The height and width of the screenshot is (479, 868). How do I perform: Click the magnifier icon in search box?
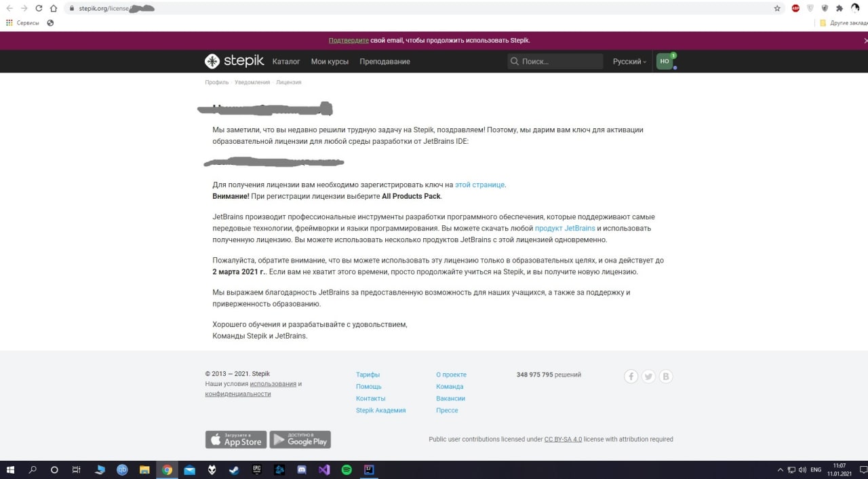[x=515, y=61]
